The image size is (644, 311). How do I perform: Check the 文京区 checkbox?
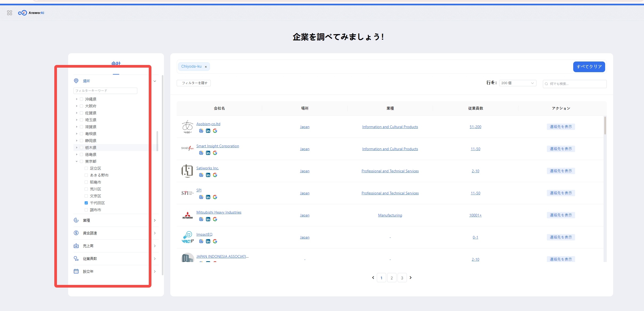tap(86, 196)
